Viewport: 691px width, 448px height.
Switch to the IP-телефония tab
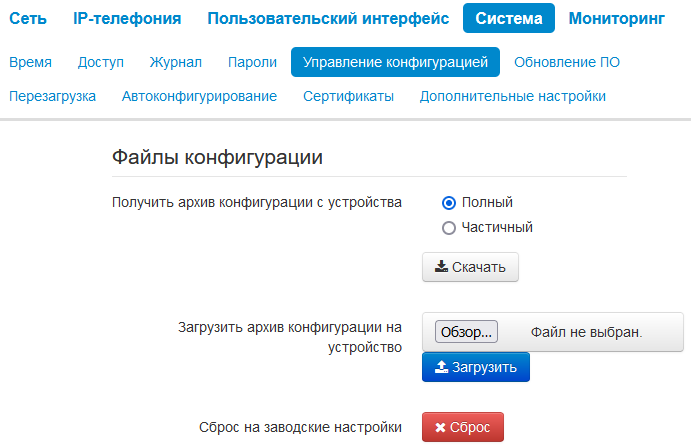pos(127,18)
